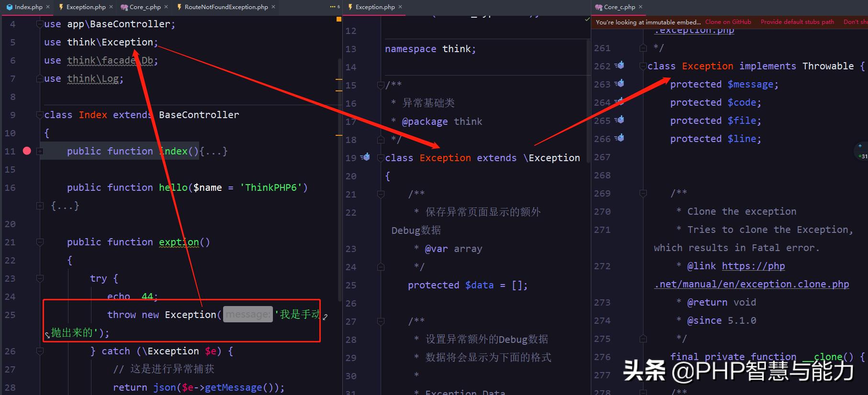Click the vertical scrollbar of middle Exception.php editor
The image size is (868, 395).
(x=588, y=100)
